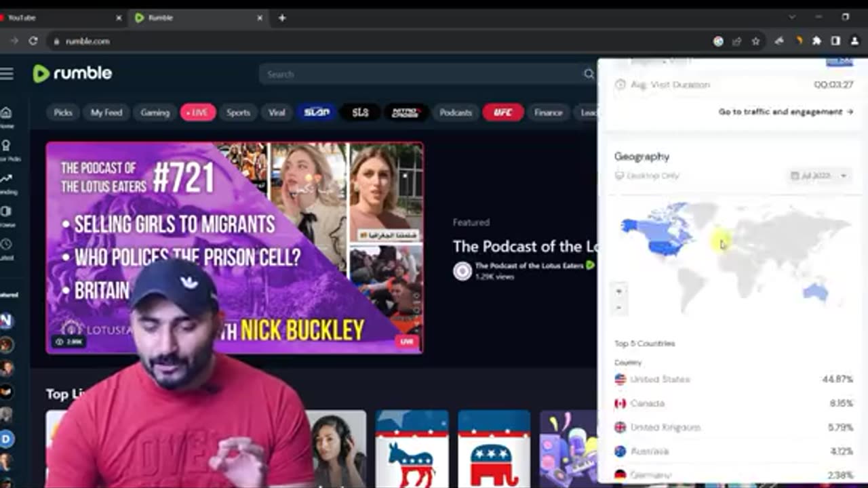
Task: Open Browse in sidebar
Action: point(6,216)
